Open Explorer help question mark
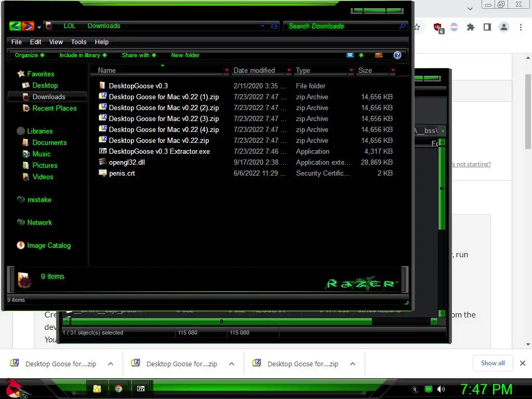The width and height of the screenshot is (532, 399). 397,55
